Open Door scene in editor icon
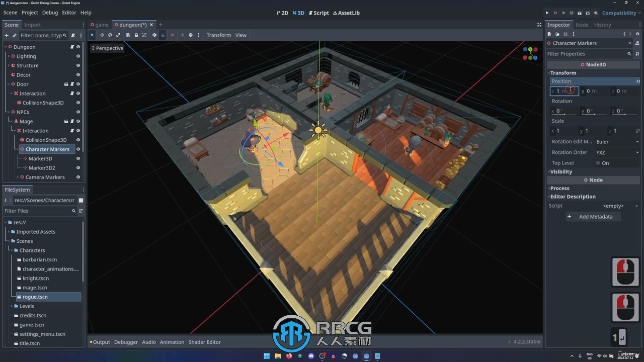This screenshot has height=362, width=644. pos(66,84)
